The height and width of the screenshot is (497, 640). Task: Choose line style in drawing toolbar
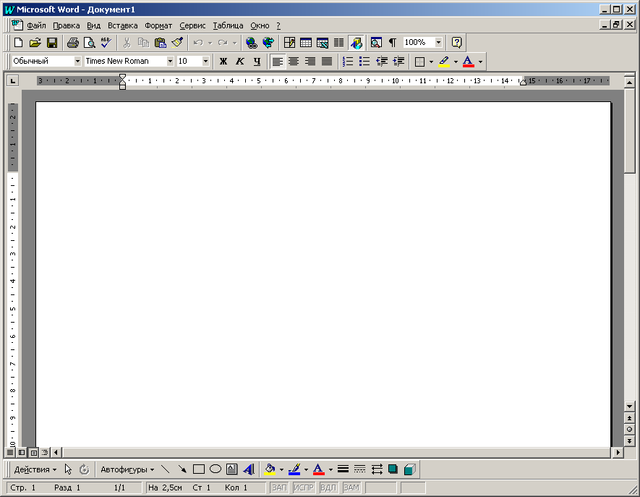(343, 469)
